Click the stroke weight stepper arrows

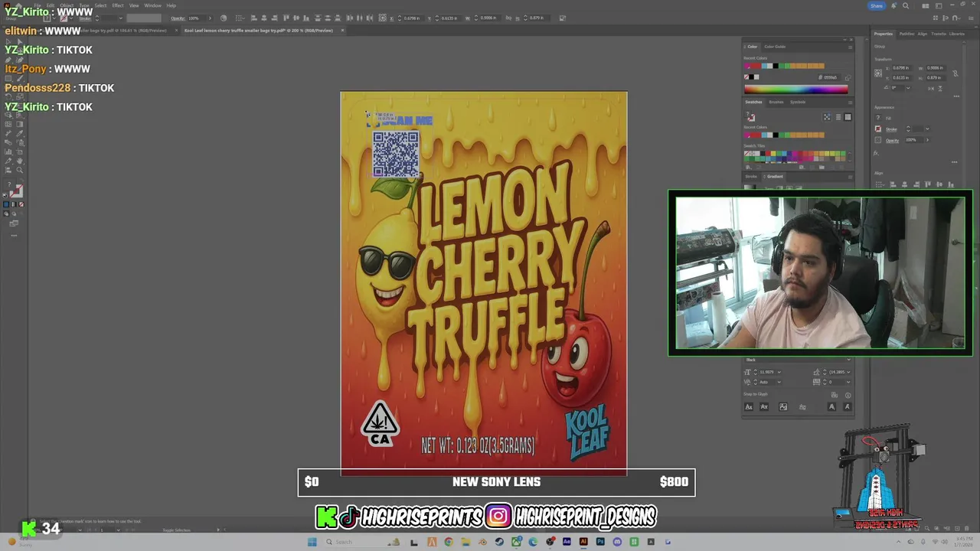click(908, 129)
